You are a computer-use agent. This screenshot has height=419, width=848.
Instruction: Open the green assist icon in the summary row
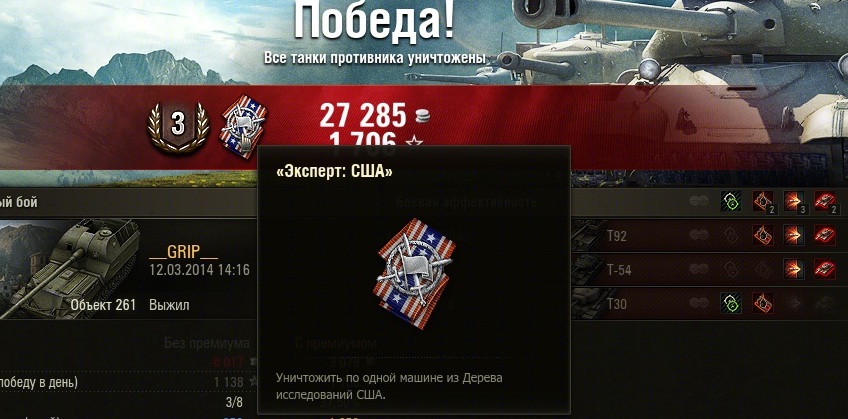(x=731, y=202)
